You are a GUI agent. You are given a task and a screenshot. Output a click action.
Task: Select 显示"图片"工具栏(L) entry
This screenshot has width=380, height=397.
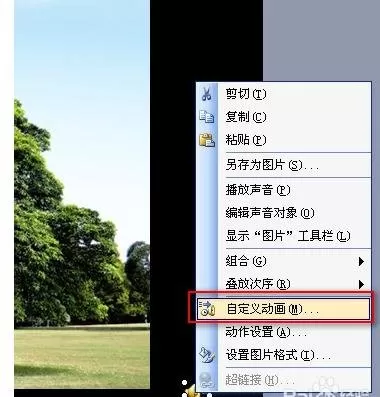click(283, 236)
